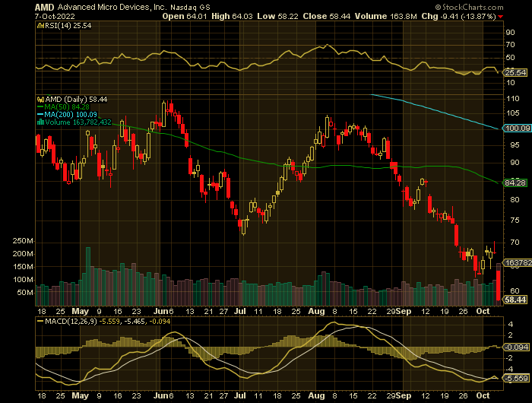
Task: Click the 'Volume 163.8M' header value
Action: (x=386, y=16)
